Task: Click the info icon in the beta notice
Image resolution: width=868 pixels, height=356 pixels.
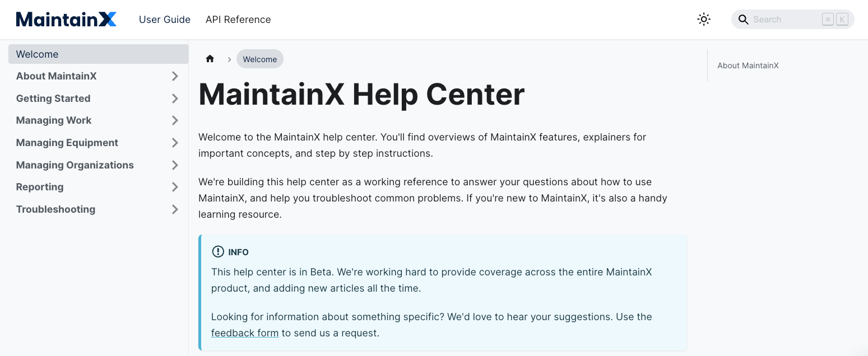Action: [x=217, y=251]
